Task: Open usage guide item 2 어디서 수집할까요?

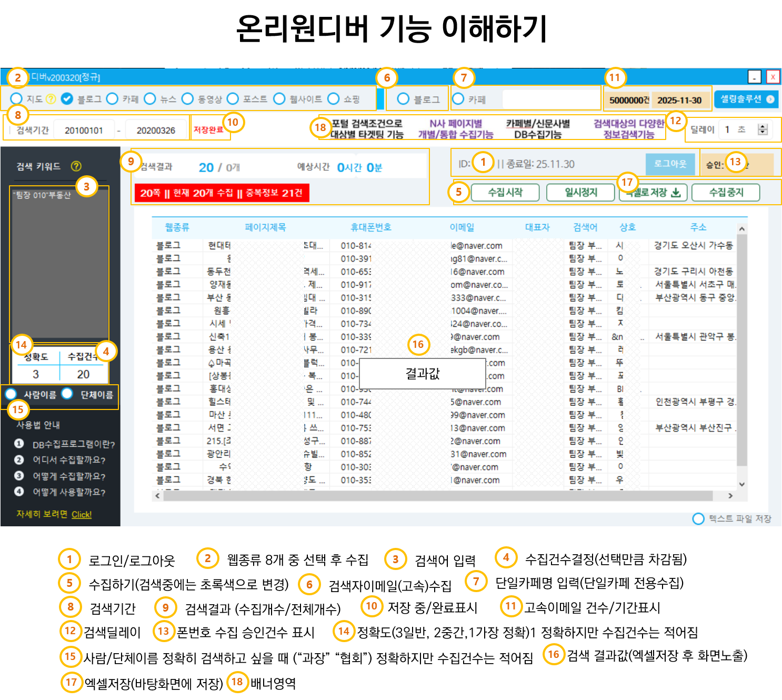Action: tap(68, 460)
